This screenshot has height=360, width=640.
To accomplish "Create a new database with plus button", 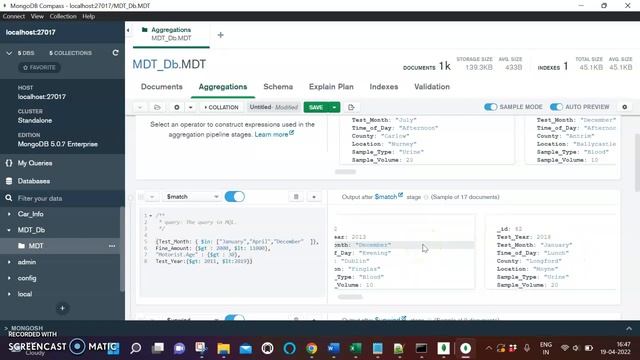I will pos(62,308).
